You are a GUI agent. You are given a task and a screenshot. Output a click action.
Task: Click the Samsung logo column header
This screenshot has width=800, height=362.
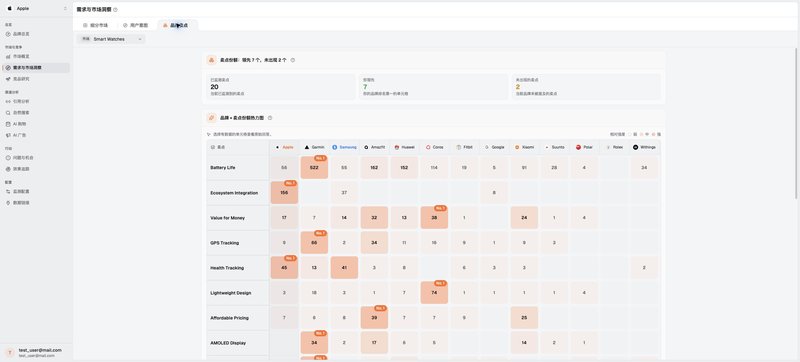pyautogui.click(x=335, y=147)
